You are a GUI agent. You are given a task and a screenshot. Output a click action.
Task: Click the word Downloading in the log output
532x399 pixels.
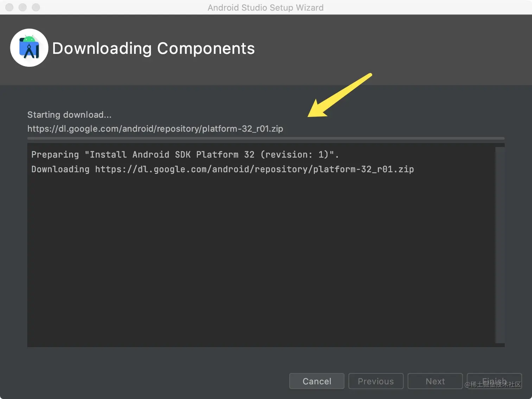click(x=61, y=169)
